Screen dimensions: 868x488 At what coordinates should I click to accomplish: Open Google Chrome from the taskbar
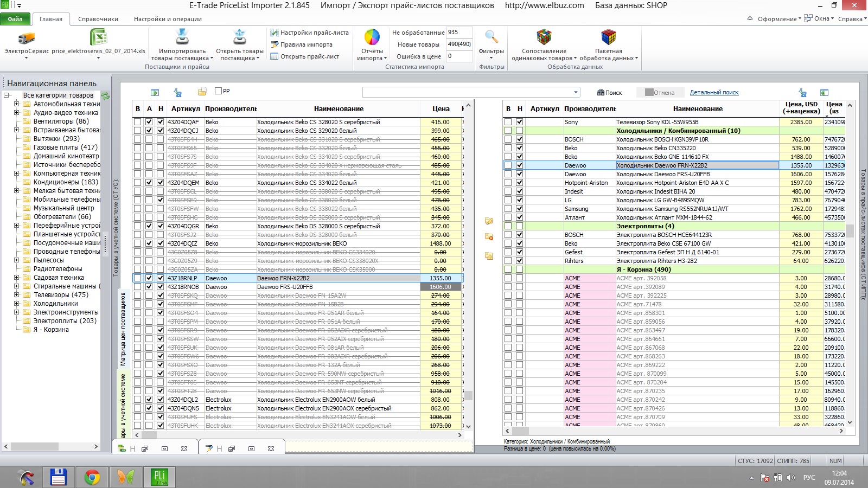click(92, 477)
